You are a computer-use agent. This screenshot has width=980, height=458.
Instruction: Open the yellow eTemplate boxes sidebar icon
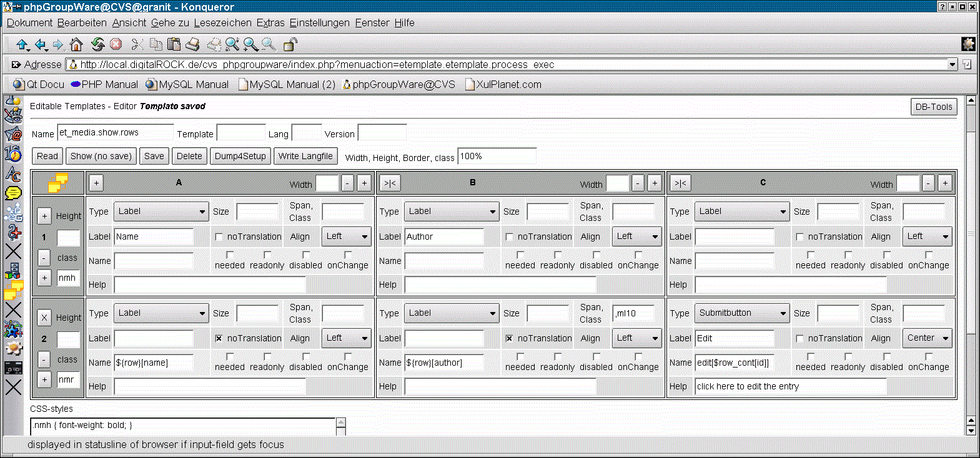tap(13, 290)
